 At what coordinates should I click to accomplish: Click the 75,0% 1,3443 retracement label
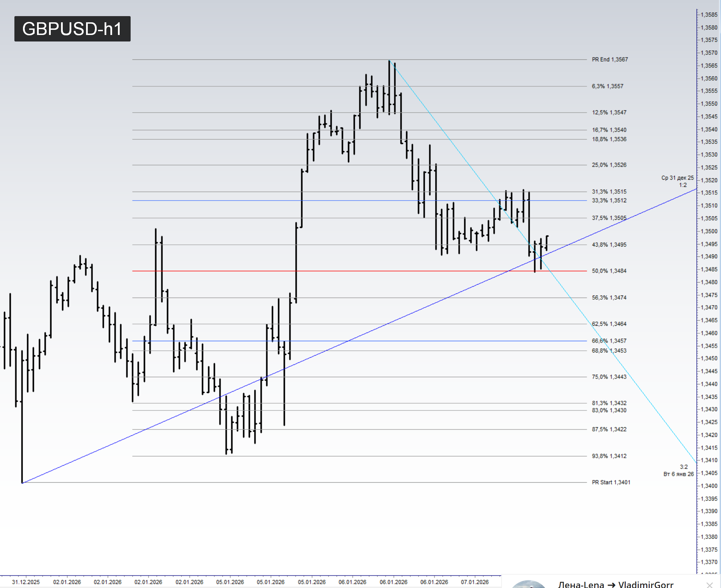pos(609,377)
